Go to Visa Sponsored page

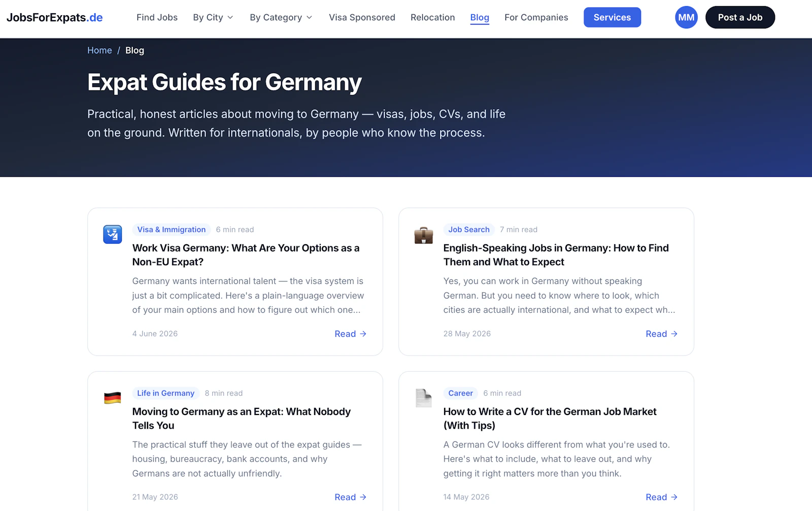click(x=362, y=17)
